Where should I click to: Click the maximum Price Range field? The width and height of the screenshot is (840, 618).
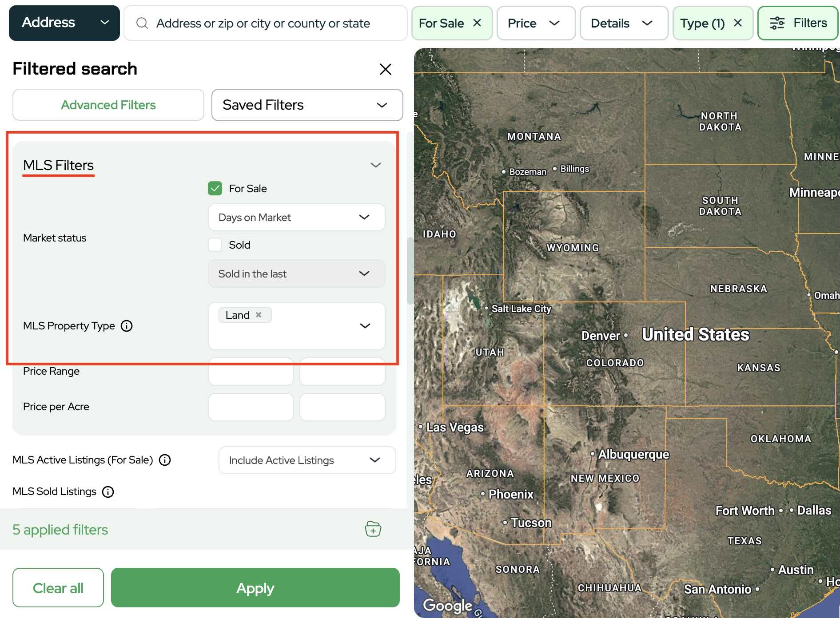click(x=342, y=371)
